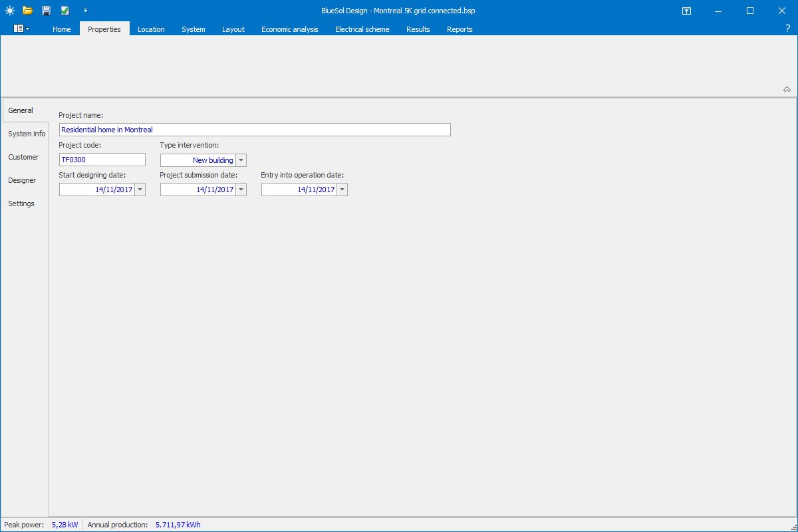Select the General side tab
Image resolution: width=798 pixels, height=532 pixels.
coord(25,110)
